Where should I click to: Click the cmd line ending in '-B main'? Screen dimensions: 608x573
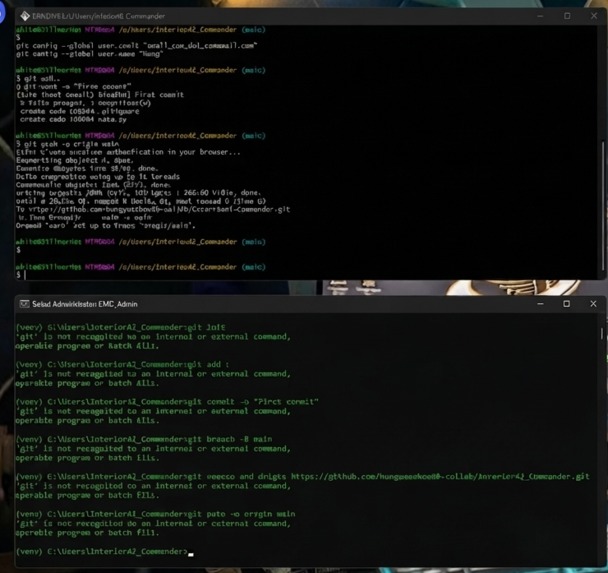[x=144, y=439]
